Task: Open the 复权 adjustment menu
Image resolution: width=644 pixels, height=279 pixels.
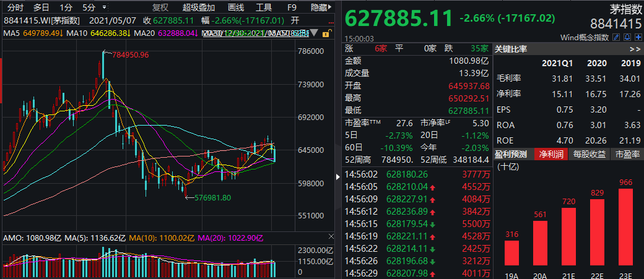Action: [160, 7]
